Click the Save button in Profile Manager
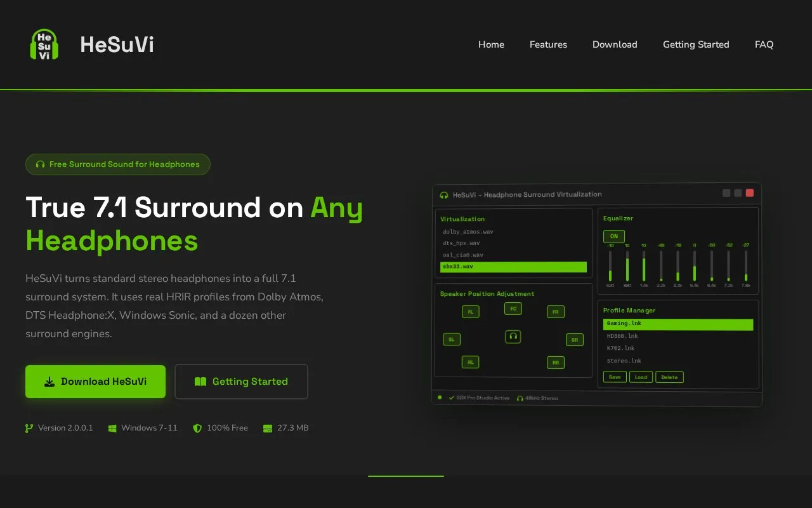Viewport: 812px width, 508px height. tap(615, 377)
